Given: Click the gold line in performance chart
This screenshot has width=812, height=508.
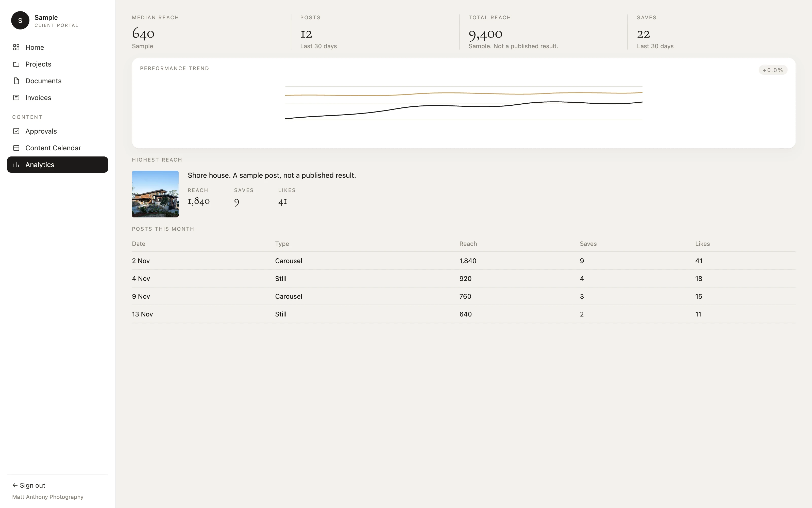Looking at the screenshot, I should coord(464,93).
